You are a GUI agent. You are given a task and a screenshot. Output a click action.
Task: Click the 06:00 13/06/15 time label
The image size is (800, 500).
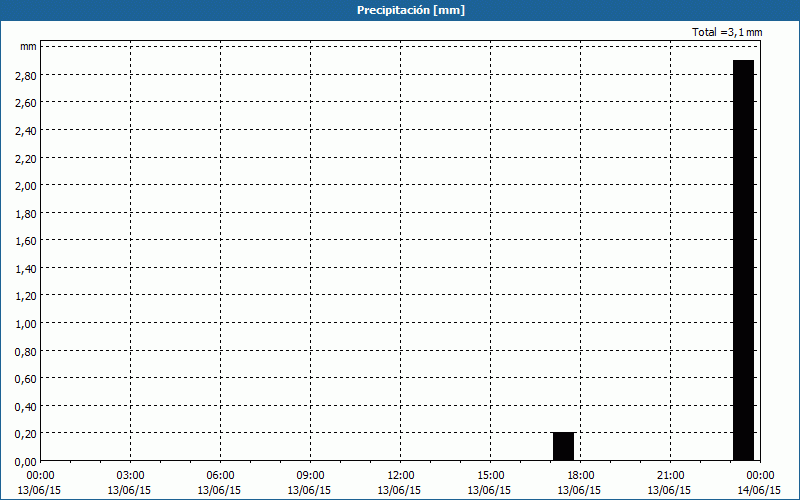(x=219, y=483)
